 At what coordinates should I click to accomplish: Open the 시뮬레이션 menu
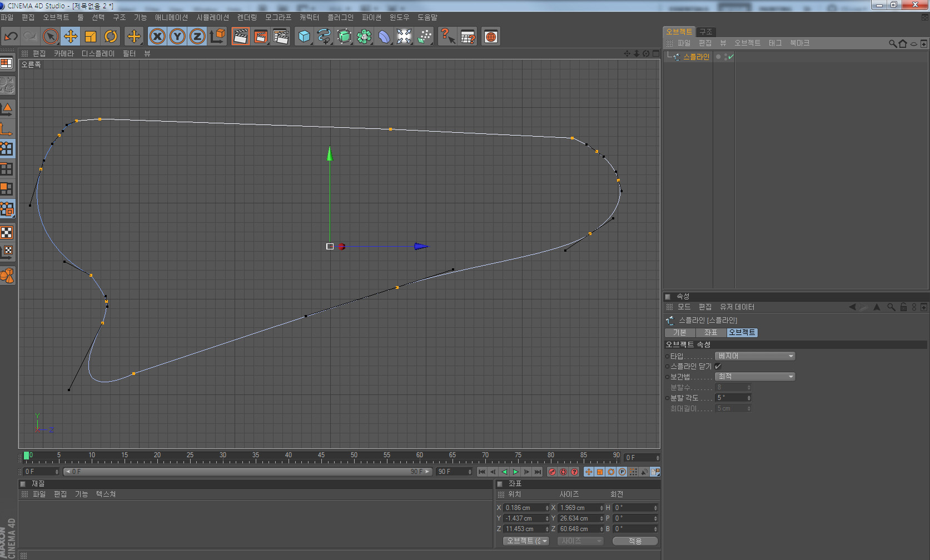[x=212, y=17]
